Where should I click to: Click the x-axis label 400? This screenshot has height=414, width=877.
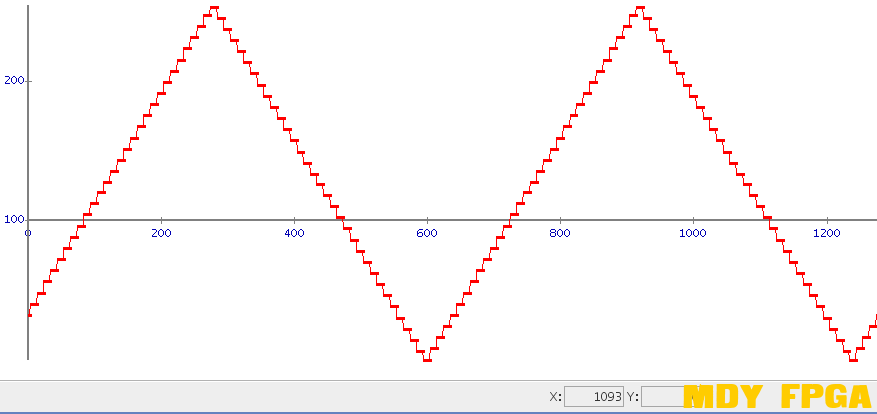(294, 233)
